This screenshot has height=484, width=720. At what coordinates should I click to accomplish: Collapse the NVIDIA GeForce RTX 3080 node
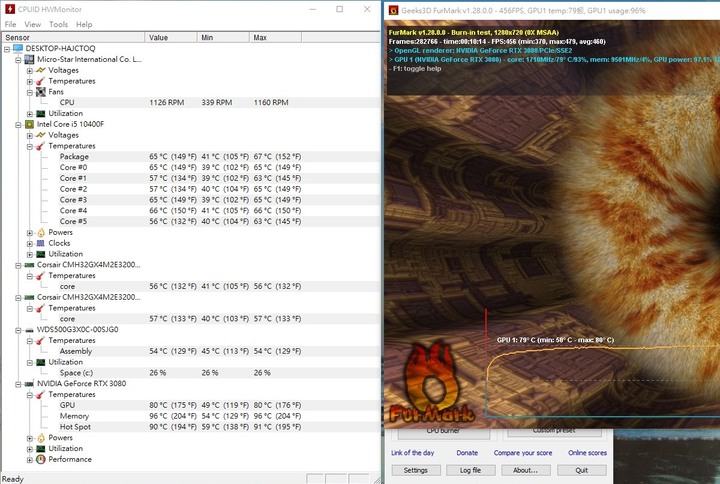[18, 384]
